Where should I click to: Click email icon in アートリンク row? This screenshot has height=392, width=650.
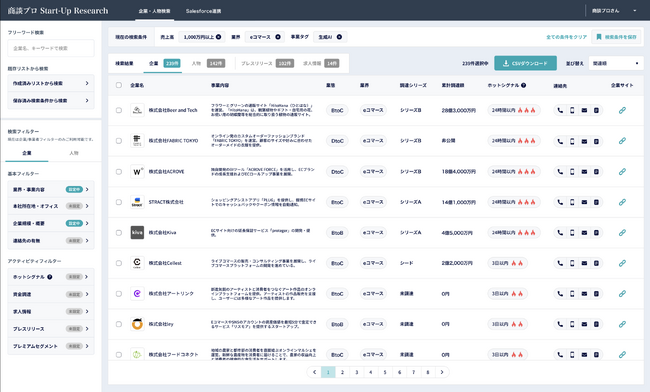(x=584, y=294)
